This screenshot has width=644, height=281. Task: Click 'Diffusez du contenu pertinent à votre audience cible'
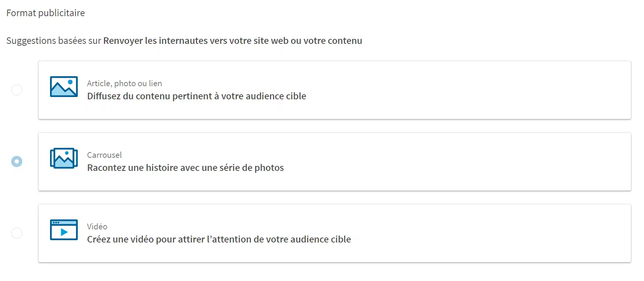click(x=196, y=96)
